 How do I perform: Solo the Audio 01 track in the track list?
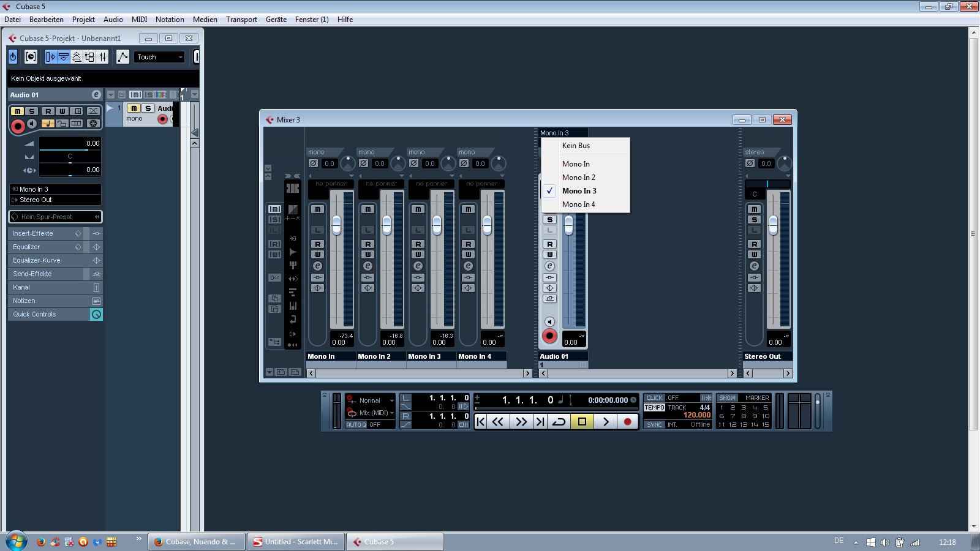point(148,108)
